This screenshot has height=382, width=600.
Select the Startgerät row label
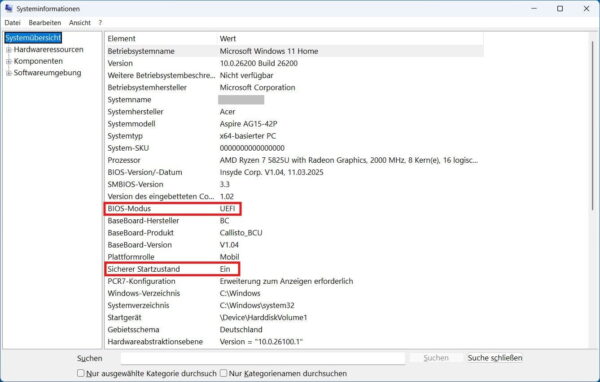click(124, 318)
